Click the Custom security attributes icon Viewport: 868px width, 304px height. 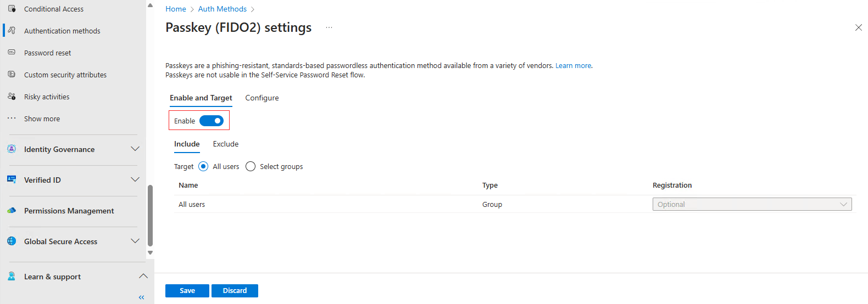pyautogui.click(x=12, y=75)
